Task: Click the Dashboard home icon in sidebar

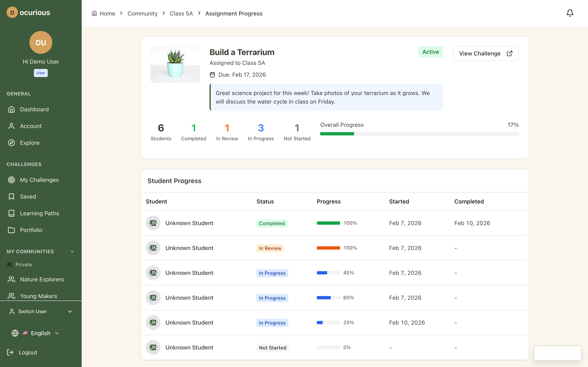Action: [11, 109]
